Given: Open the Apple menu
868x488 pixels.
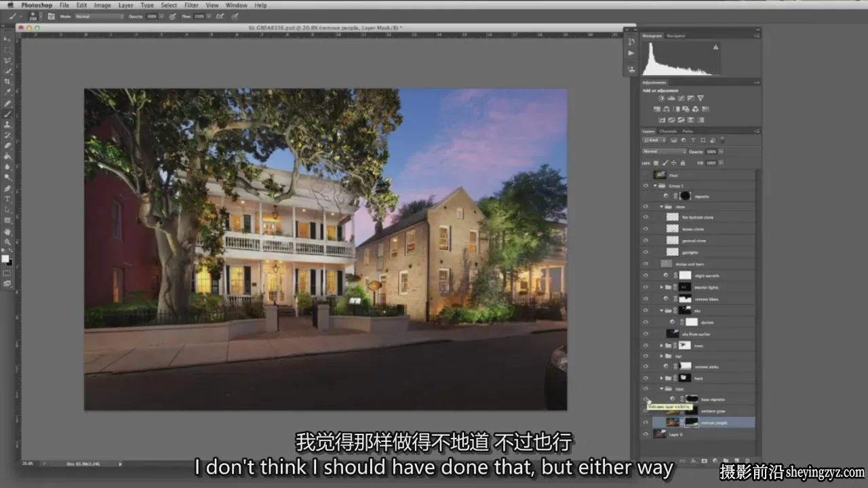Looking at the screenshot, I should (9, 5).
